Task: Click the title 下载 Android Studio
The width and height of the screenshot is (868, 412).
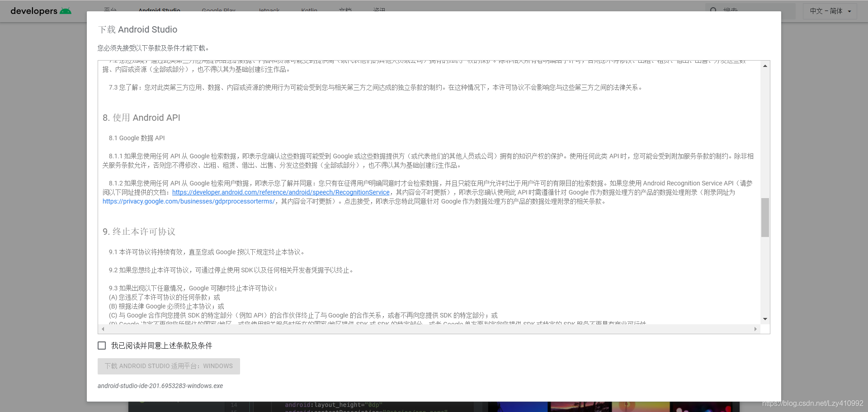Action: (x=137, y=29)
